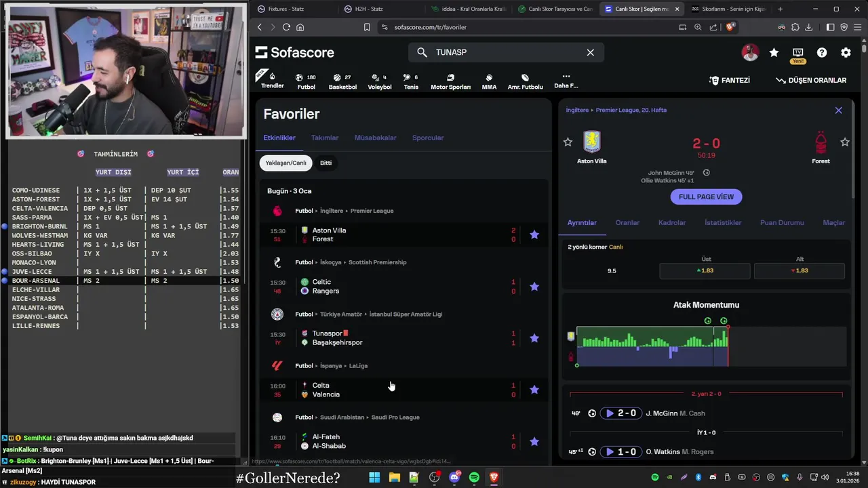Play the 2-0 J. McGinn goal video
The width and height of the screenshot is (868, 488).
pos(620,413)
